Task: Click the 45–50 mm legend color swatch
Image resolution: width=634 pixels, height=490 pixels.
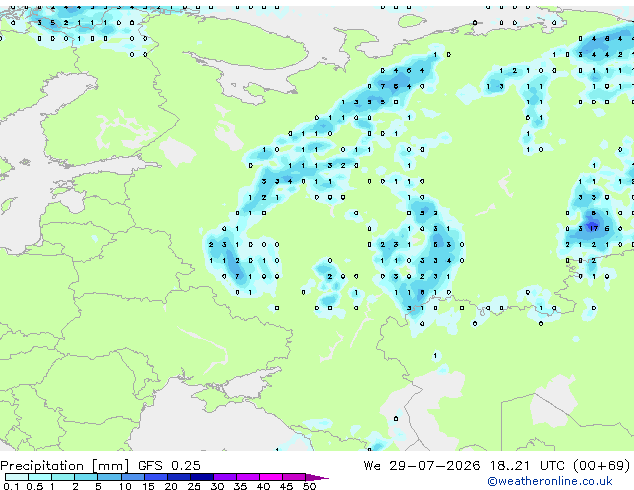Action: (x=294, y=477)
